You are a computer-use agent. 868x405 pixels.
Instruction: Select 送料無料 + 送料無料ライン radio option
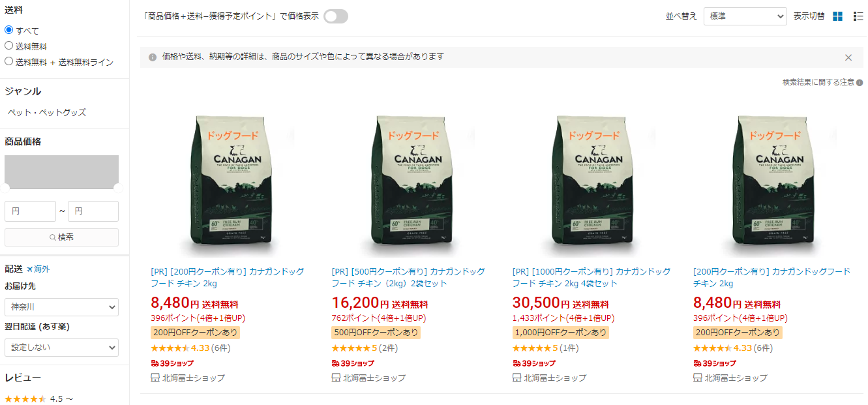(x=9, y=61)
